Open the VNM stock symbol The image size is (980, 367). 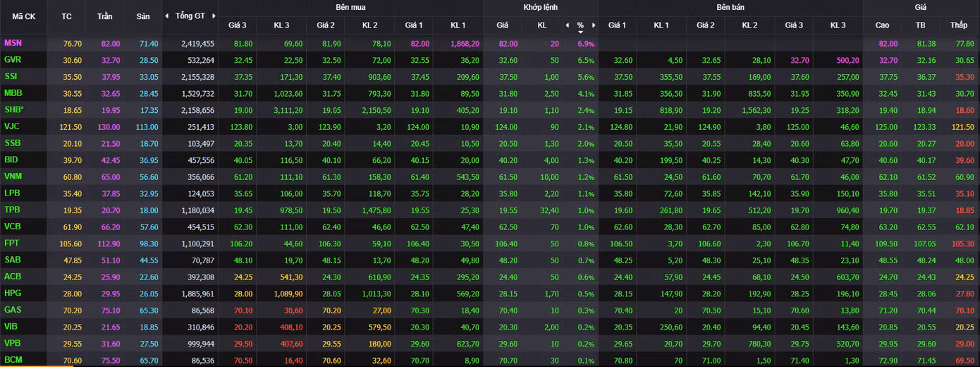point(12,176)
